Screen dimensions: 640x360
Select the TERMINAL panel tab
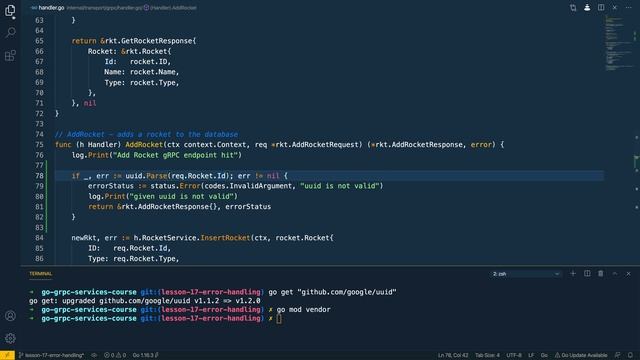coord(40,274)
